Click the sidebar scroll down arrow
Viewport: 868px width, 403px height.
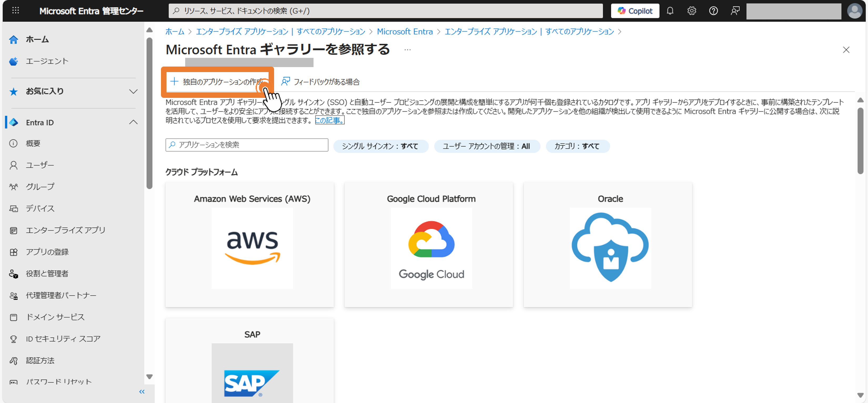coord(150,377)
